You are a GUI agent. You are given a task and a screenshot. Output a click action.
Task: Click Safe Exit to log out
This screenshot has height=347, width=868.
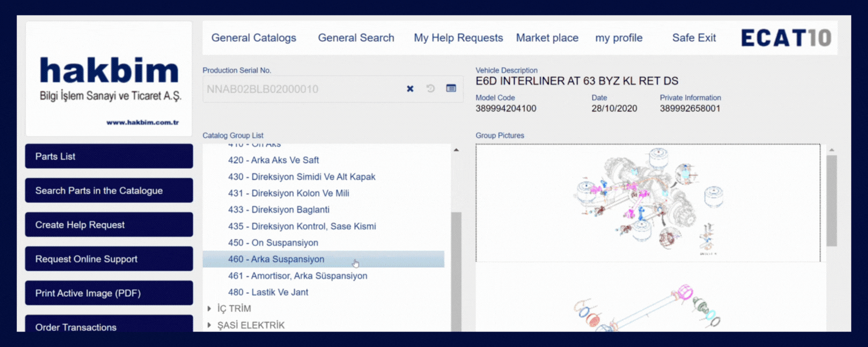[694, 38]
